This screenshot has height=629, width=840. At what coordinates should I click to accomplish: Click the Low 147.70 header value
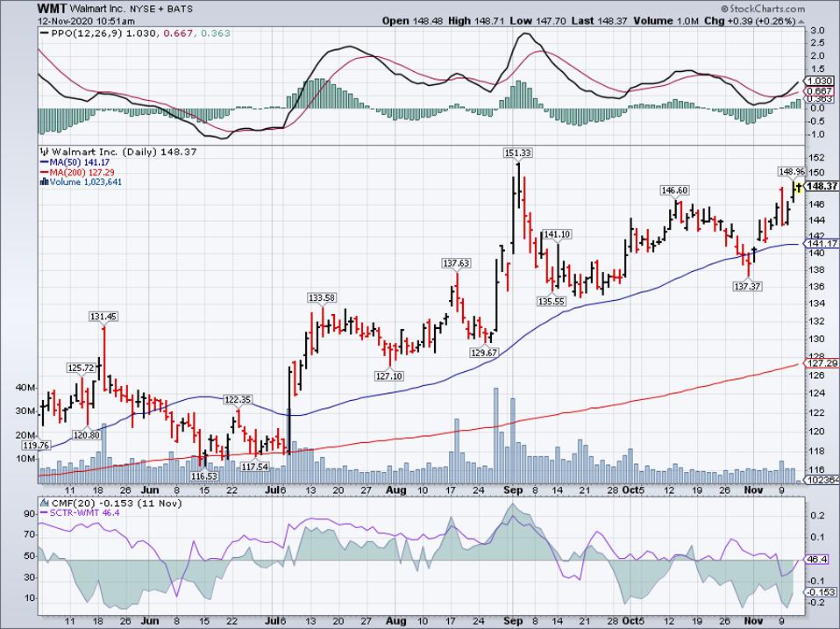tap(537, 21)
